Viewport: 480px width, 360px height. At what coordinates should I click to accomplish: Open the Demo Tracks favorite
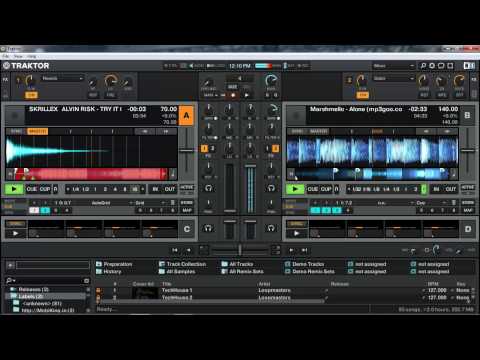click(304, 264)
